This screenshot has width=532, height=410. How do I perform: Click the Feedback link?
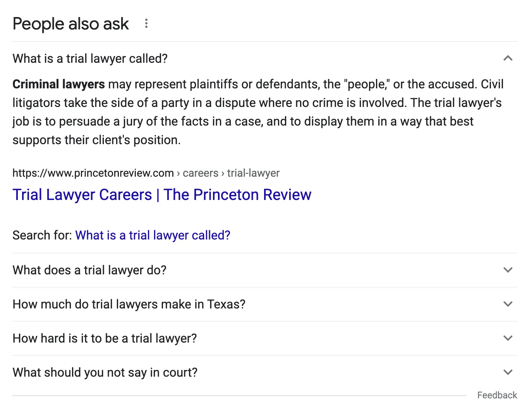(497, 395)
